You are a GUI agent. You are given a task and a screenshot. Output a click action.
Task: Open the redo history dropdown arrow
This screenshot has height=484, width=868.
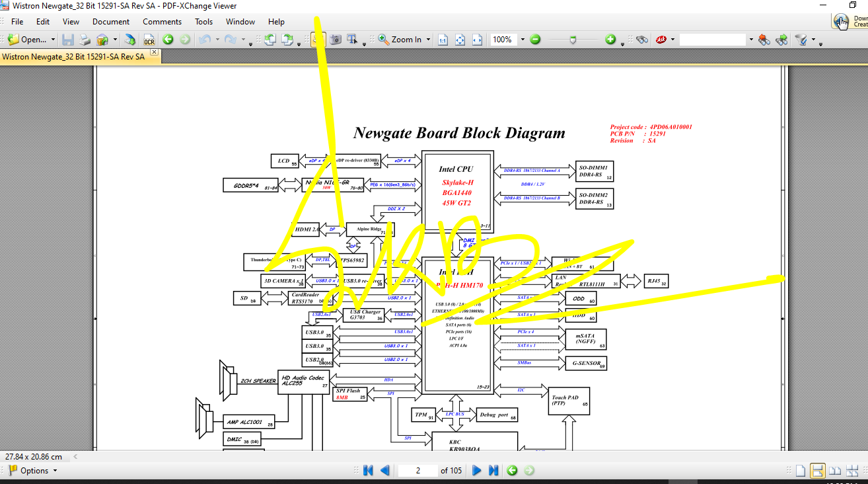[243, 40]
